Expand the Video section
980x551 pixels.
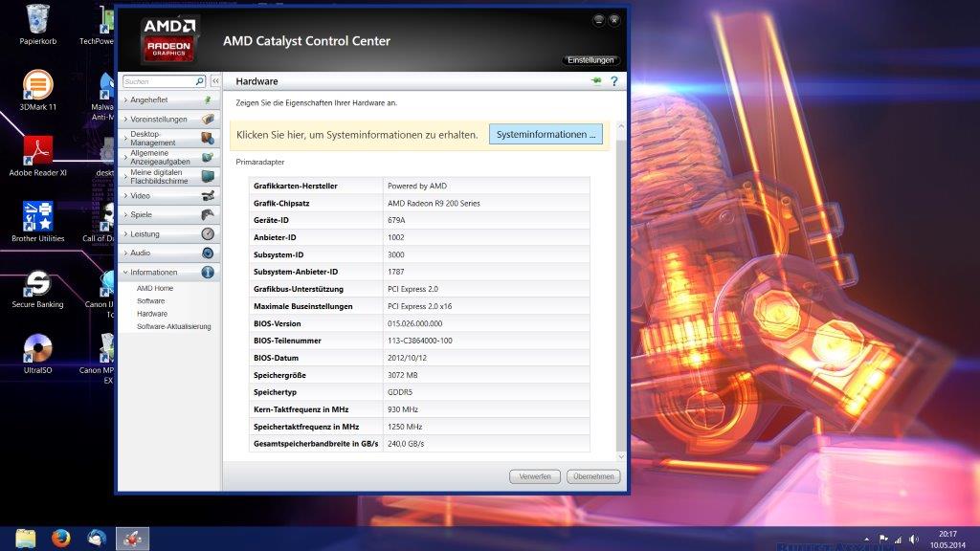point(125,195)
